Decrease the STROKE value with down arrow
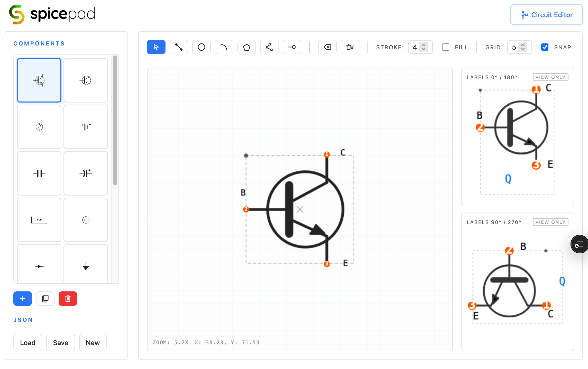 (424, 49)
